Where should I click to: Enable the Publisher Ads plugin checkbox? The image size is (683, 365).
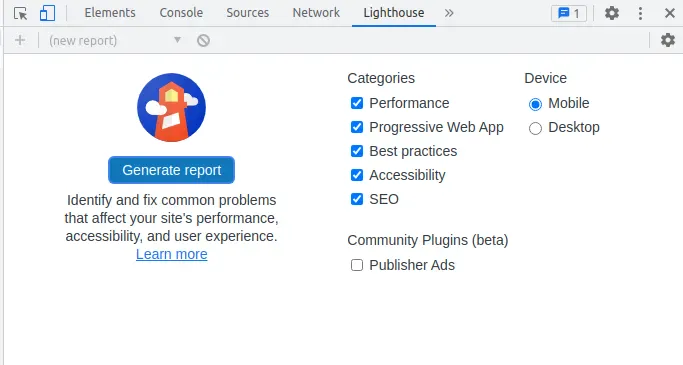[x=357, y=265]
